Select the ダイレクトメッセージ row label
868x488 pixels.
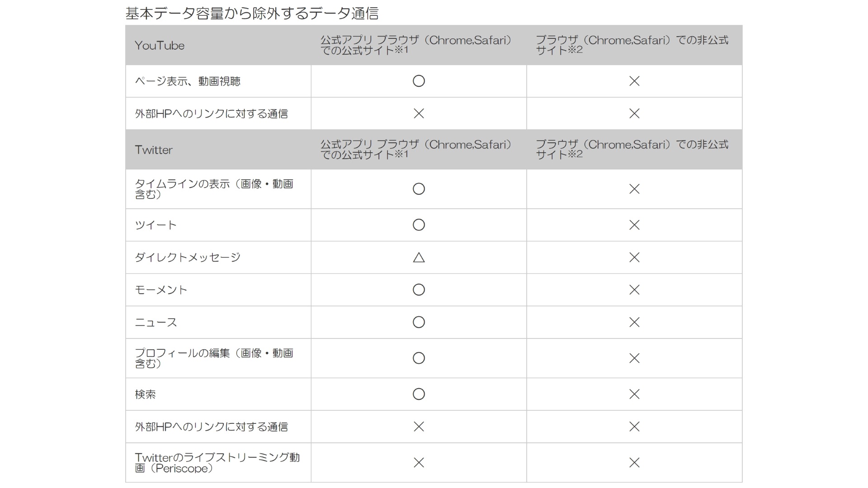(188, 258)
